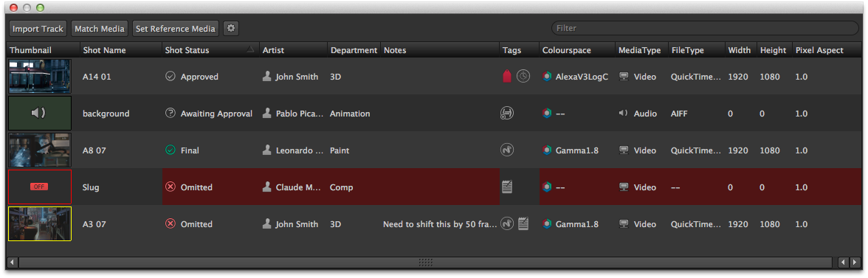
Task: Click the Nuke tag icon in A3 07 row
Action: coord(506,224)
